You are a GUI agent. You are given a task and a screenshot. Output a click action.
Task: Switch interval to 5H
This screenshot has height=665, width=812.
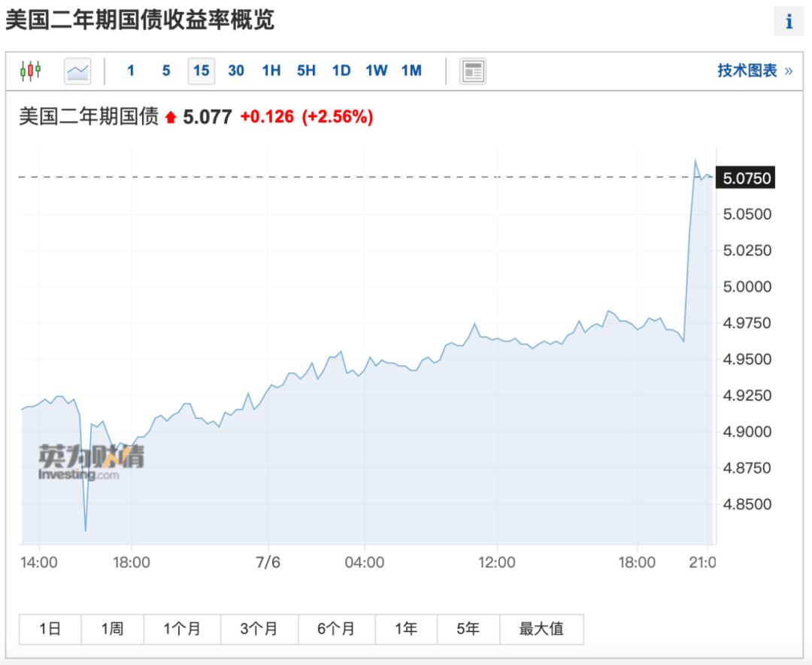307,71
